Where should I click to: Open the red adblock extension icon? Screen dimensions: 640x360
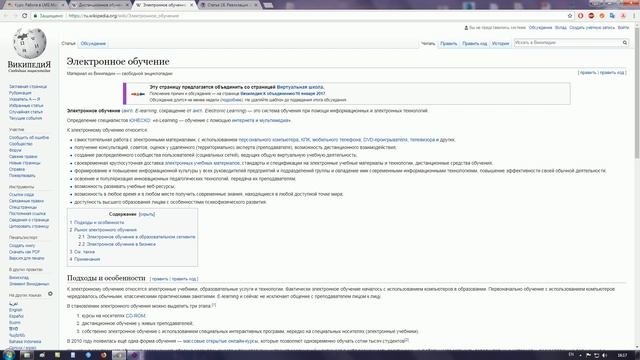click(x=591, y=16)
